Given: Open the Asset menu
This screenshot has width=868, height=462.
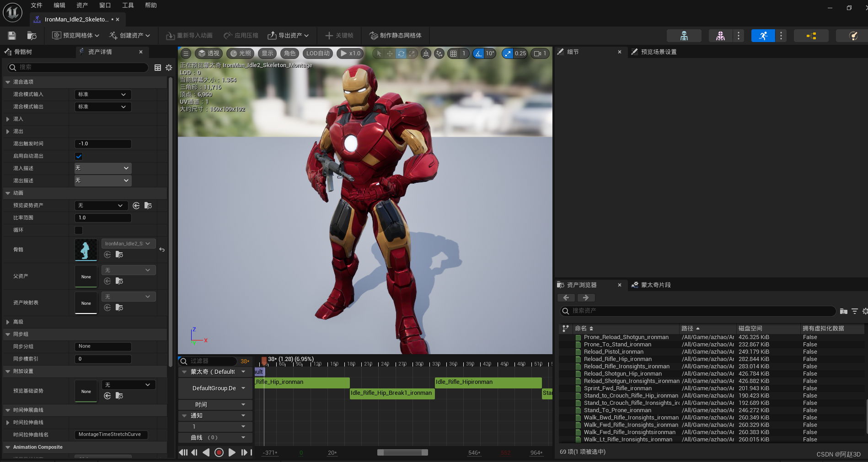Looking at the screenshot, I should click(x=82, y=5).
